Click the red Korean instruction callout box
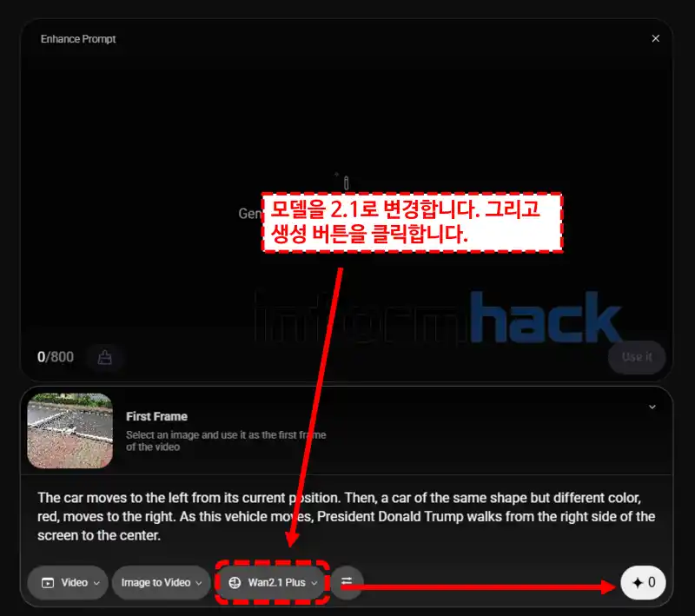This screenshot has width=695, height=616. coord(413,222)
